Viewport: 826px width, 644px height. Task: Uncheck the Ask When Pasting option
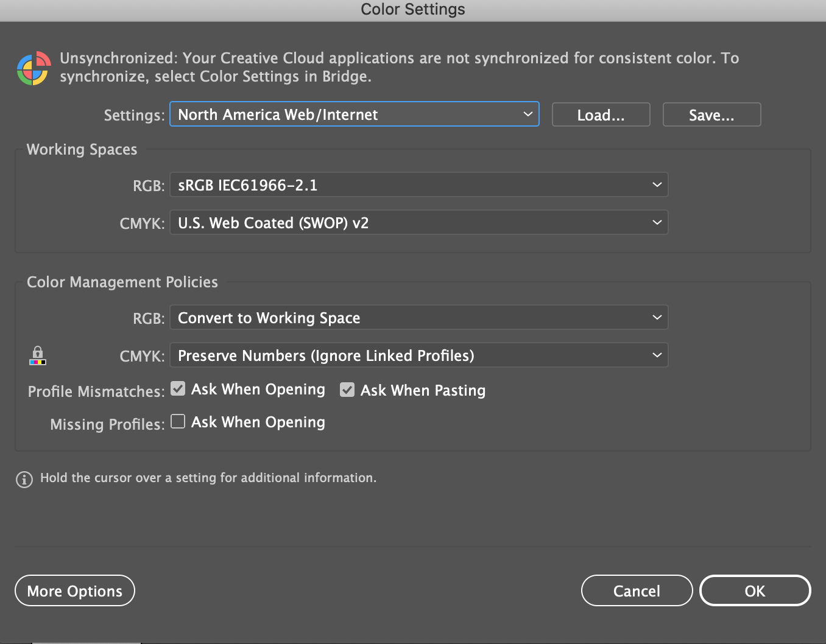(x=347, y=390)
